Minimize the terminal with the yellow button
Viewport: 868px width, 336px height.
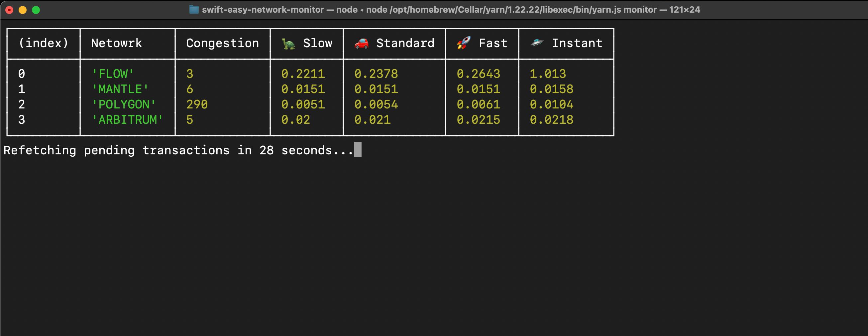[23, 10]
